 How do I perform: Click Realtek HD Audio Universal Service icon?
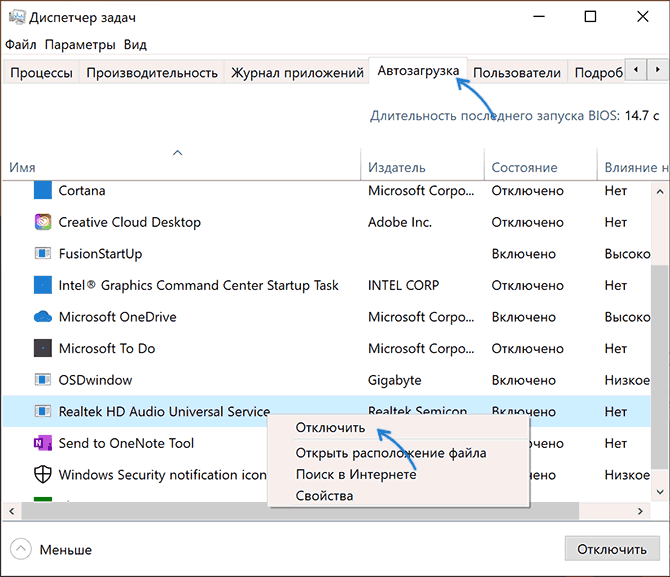(43, 411)
